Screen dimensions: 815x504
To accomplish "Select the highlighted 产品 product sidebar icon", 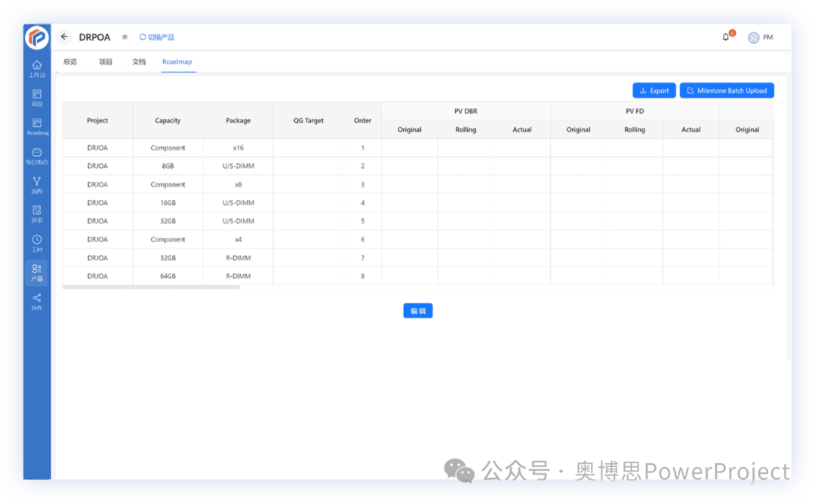I will pyautogui.click(x=36, y=272).
